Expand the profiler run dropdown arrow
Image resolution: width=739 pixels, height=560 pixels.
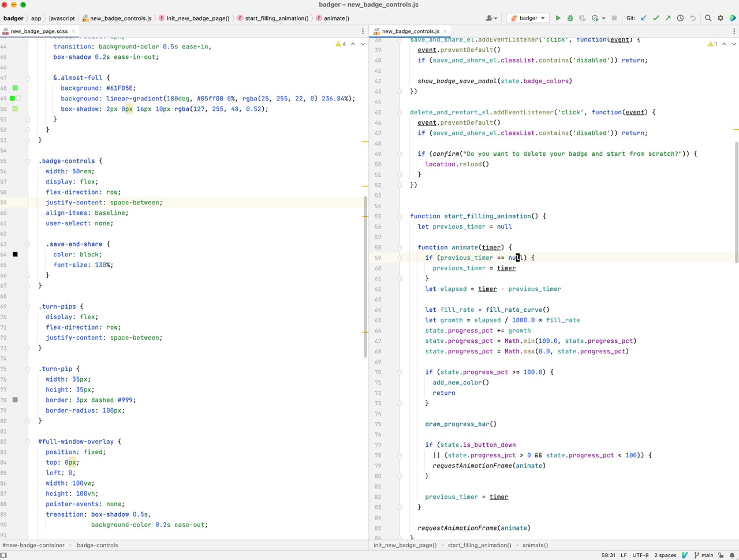pyautogui.click(x=604, y=18)
